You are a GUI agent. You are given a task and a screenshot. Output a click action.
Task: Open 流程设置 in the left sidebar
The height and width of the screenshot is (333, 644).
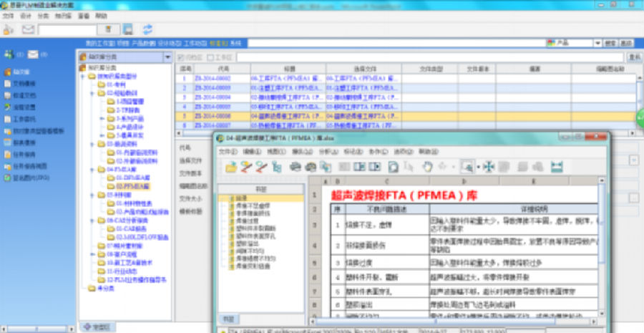pos(24,107)
